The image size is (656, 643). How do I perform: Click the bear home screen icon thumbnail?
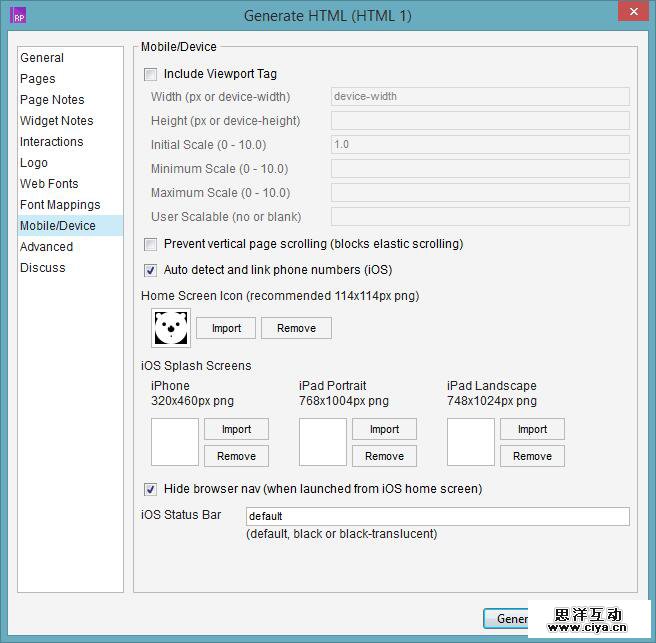pos(171,328)
